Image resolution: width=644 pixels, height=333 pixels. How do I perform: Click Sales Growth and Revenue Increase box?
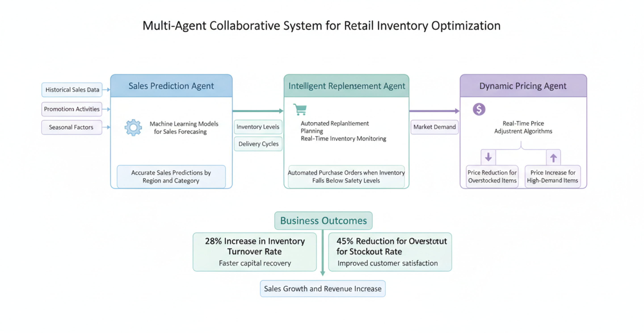(322, 289)
